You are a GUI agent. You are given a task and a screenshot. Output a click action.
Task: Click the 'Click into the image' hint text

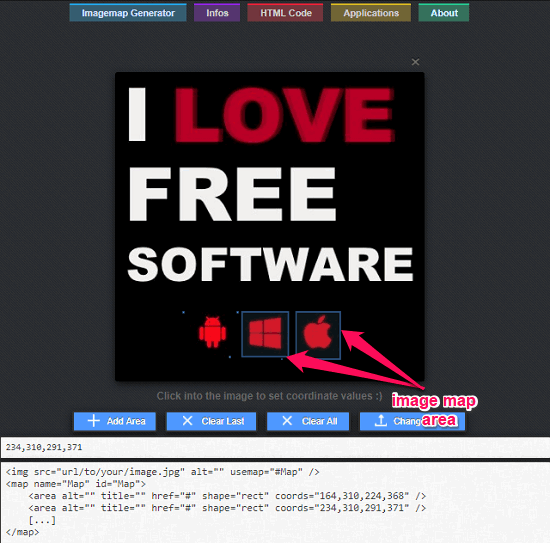tap(269, 396)
